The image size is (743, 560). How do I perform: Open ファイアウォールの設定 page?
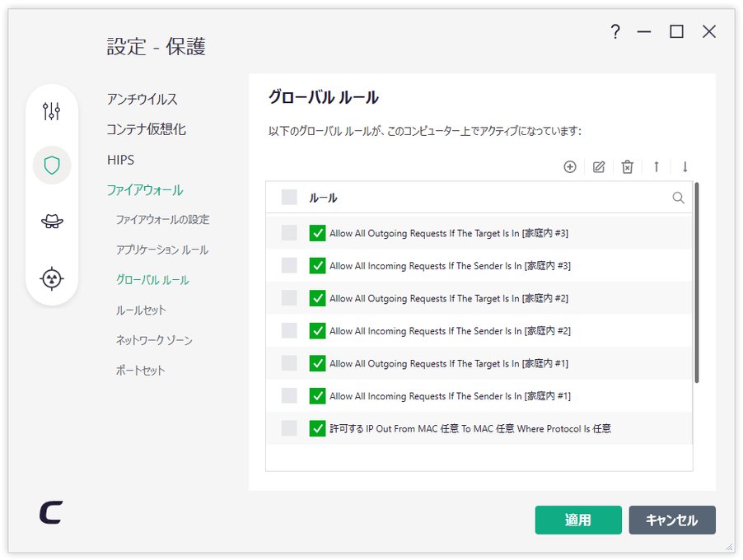coord(163,220)
